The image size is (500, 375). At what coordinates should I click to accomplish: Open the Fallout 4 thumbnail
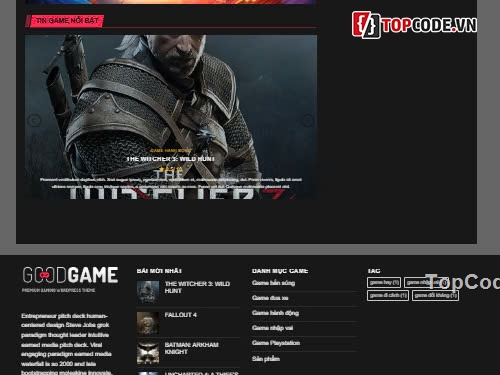pyautogui.click(x=148, y=323)
